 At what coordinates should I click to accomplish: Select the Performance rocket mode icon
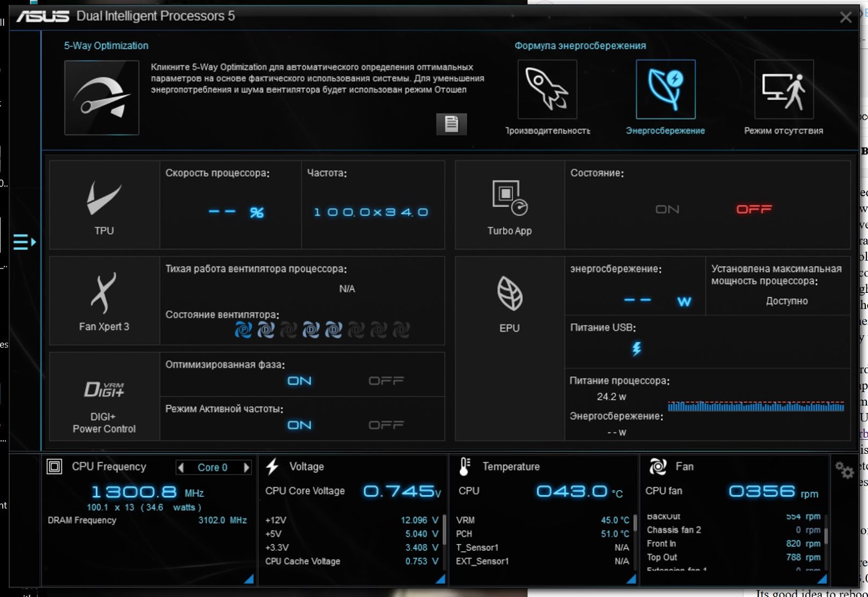pos(547,89)
